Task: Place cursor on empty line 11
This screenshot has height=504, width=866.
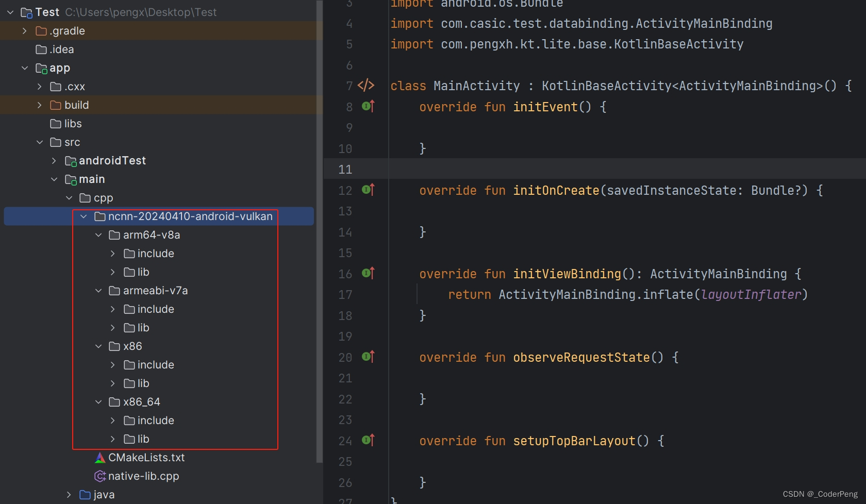Action: coord(627,169)
